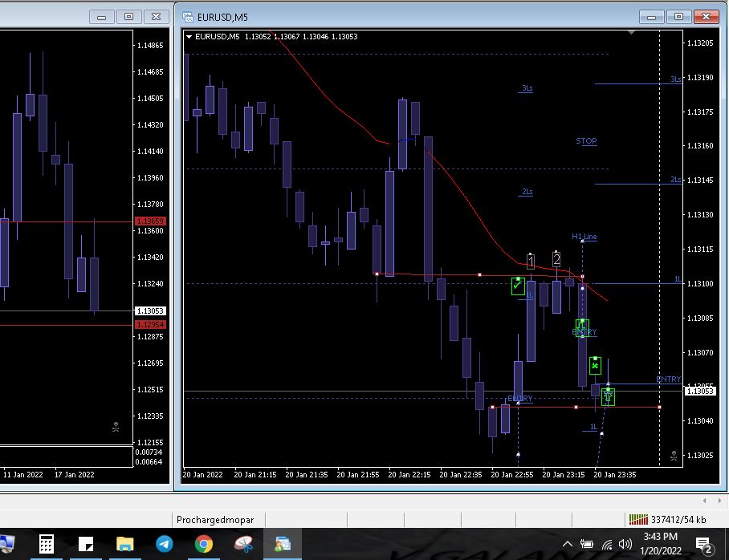
Task: Select the green X mark icon on chart
Action: pyautogui.click(x=595, y=366)
